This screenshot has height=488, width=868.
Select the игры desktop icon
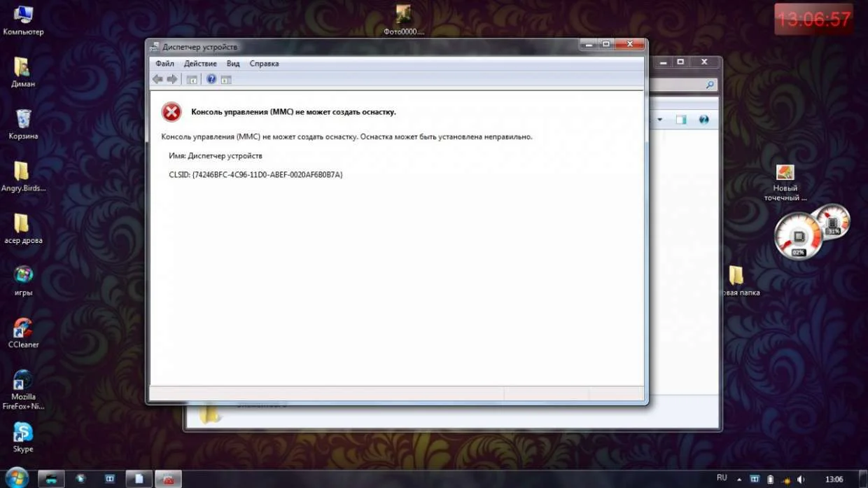[x=23, y=280]
